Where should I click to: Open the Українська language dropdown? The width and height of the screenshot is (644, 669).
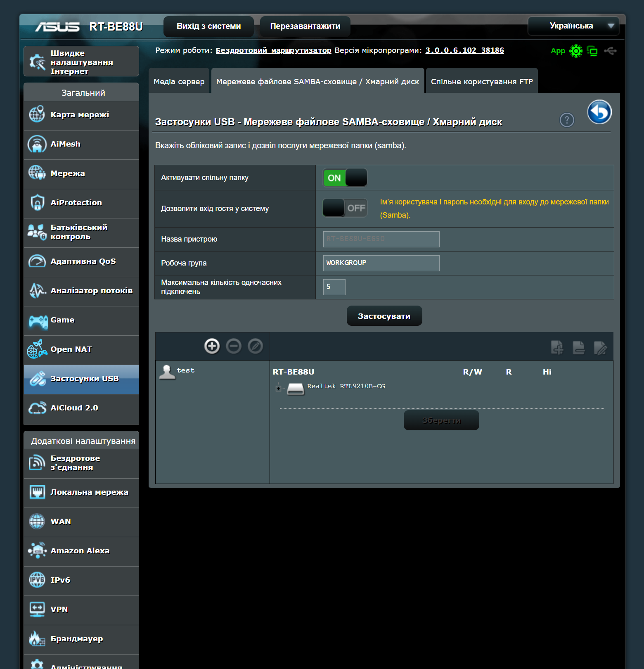pyautogui.click(x=573, y=26)
